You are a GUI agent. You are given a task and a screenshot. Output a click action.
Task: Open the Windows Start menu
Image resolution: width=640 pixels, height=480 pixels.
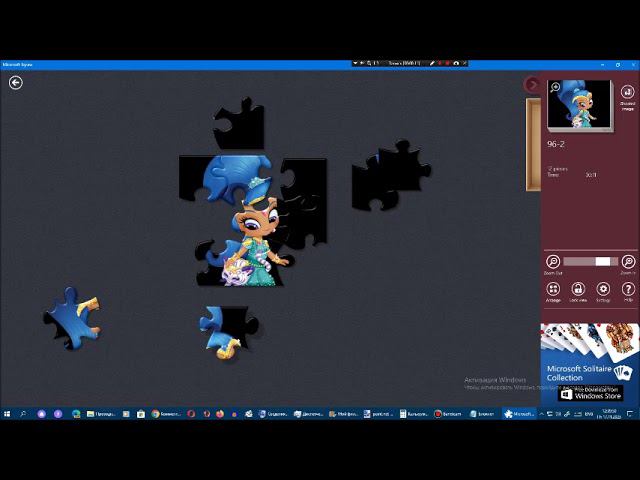pos(7,414)
